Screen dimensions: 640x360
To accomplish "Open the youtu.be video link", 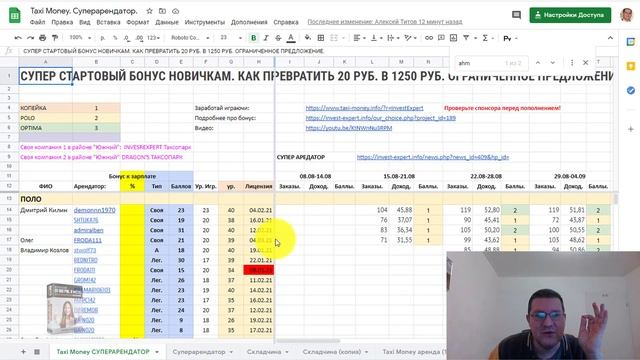I will click(x=349, y=128).
